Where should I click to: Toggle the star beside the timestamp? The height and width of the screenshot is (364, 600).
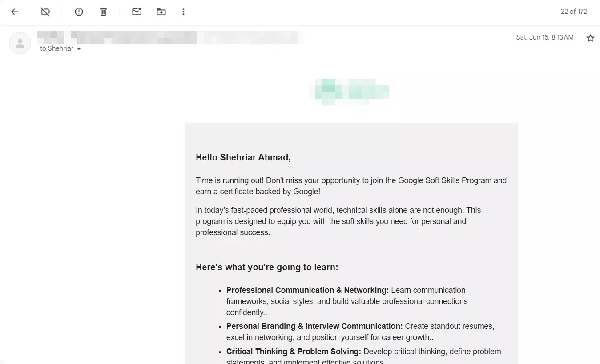pyautogui.click(x=590, y=38)
